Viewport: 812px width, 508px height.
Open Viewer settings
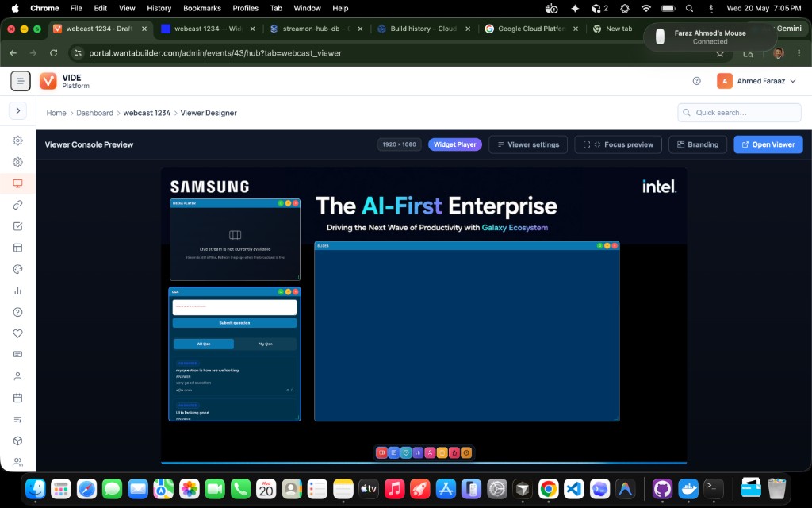(x=527, y=144)
